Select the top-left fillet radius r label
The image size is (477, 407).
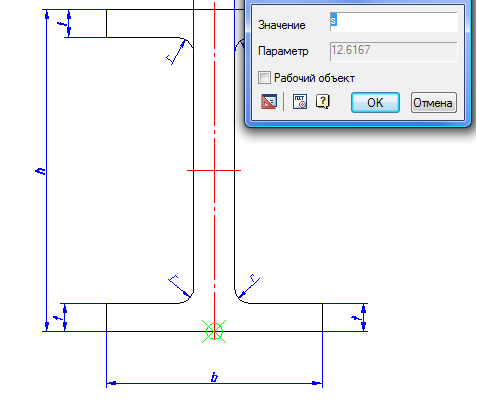[x=170, y=59]
